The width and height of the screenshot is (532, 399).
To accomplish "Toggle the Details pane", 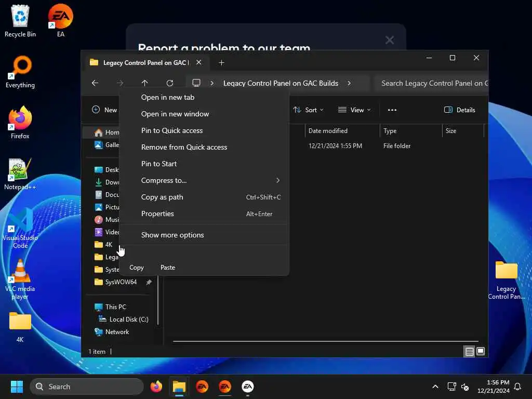I will pyautogui.click(x=460, y=110).
